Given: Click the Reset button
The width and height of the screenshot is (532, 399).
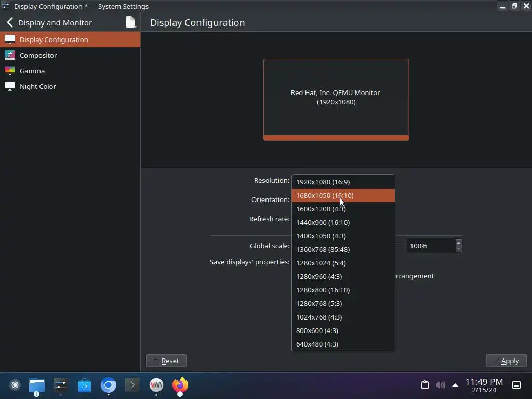Looking at the screenshot, I should pyautogui.click(x=166, y=361).
